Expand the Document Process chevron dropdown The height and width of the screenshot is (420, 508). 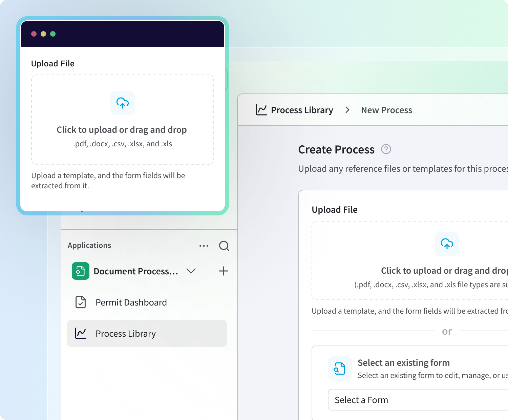[191, 271]
